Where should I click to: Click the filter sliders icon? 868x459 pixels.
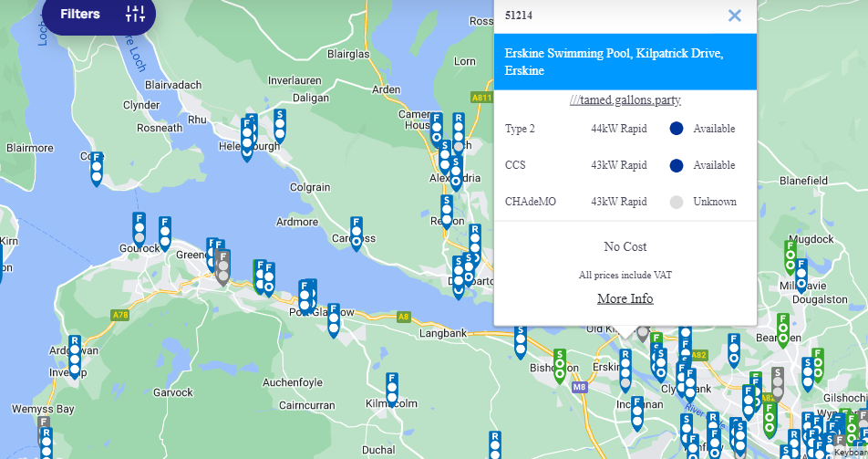pyautogui.click(x=135, y=14)
